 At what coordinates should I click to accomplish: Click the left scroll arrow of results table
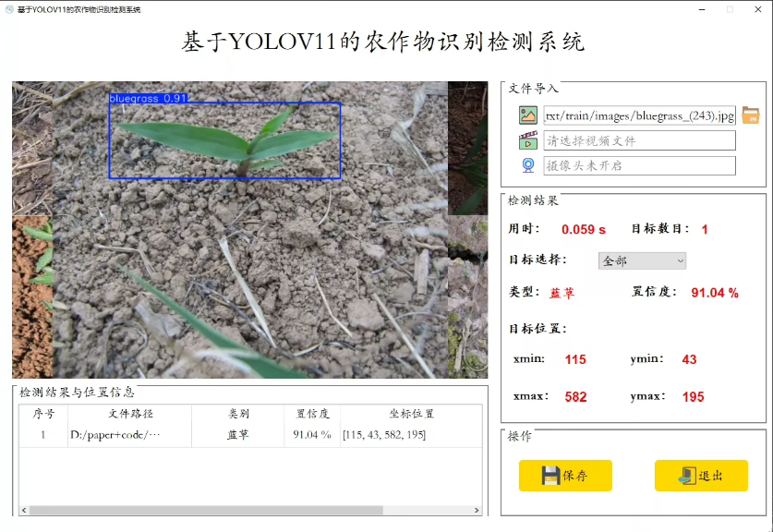[x=24, y=511]
